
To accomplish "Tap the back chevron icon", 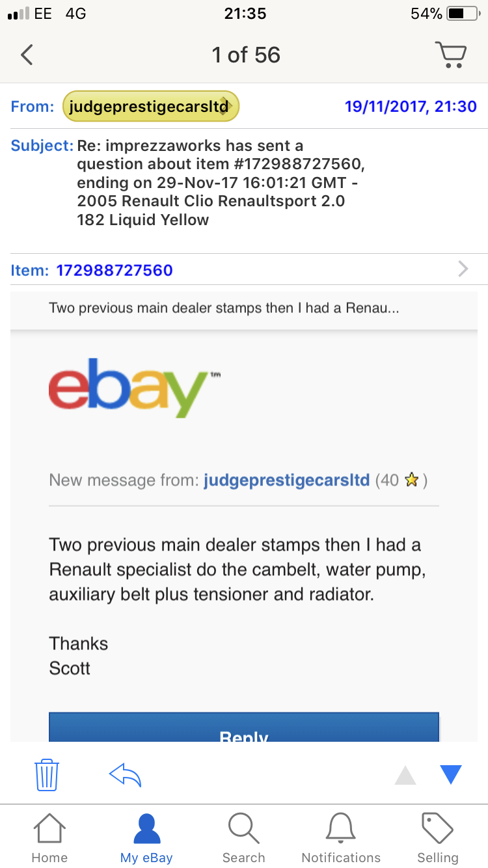I will [x=27, y=55].
